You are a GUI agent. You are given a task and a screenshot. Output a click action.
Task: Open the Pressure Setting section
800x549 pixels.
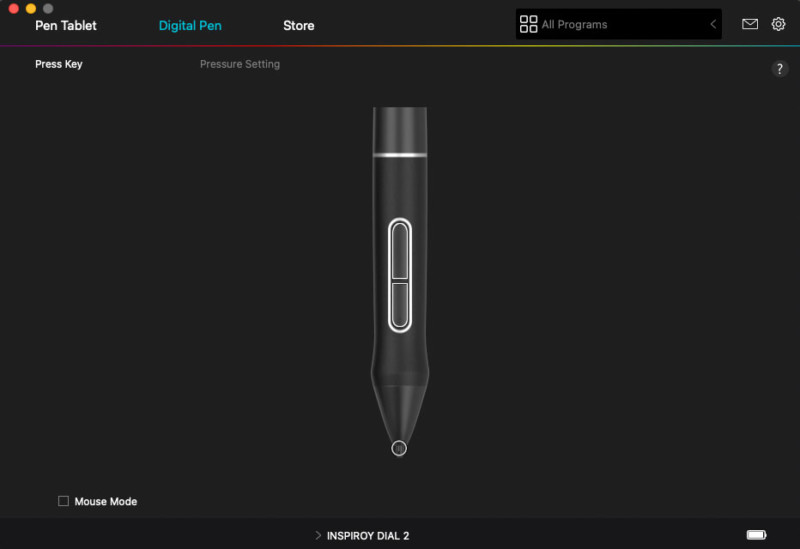point(240,64)
